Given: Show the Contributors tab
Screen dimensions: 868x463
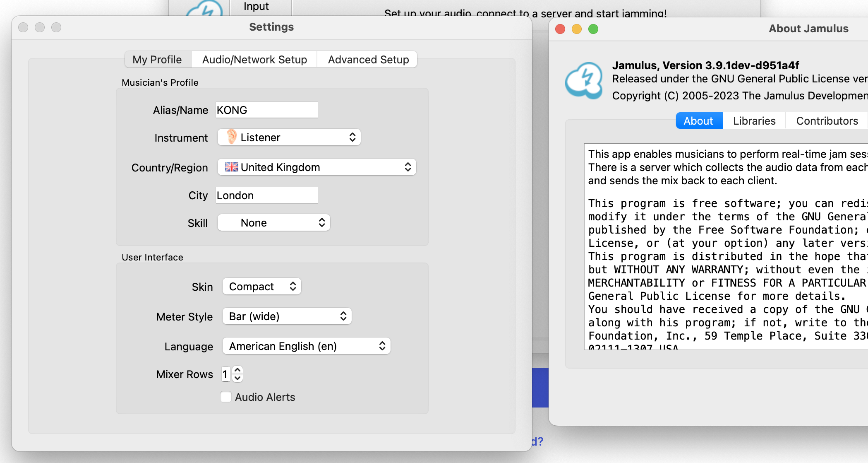Looking at the screenshot, I should (x=827, y=121).
